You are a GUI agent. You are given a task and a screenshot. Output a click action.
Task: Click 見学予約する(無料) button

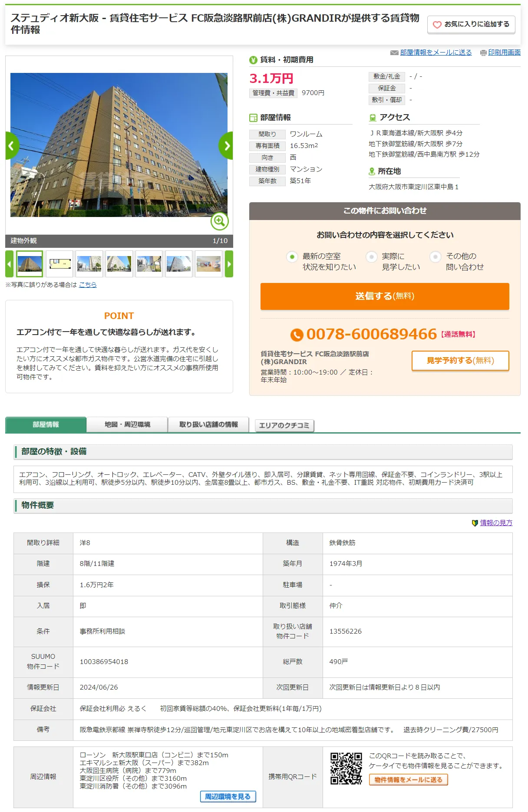[x=460, y=361]
